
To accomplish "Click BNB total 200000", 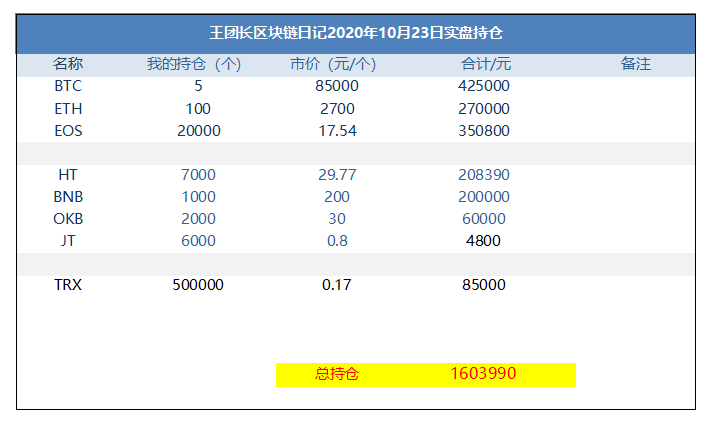I will (484, 197).
